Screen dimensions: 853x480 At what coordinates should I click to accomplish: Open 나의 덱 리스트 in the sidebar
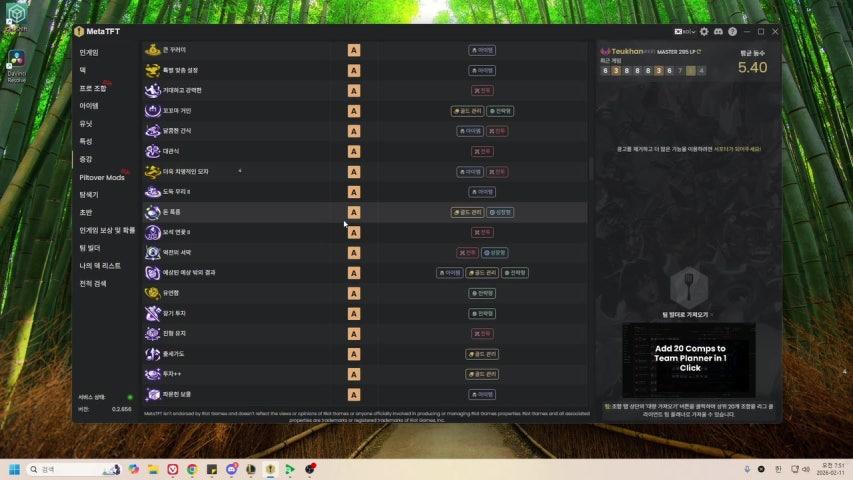coord(100,266)
